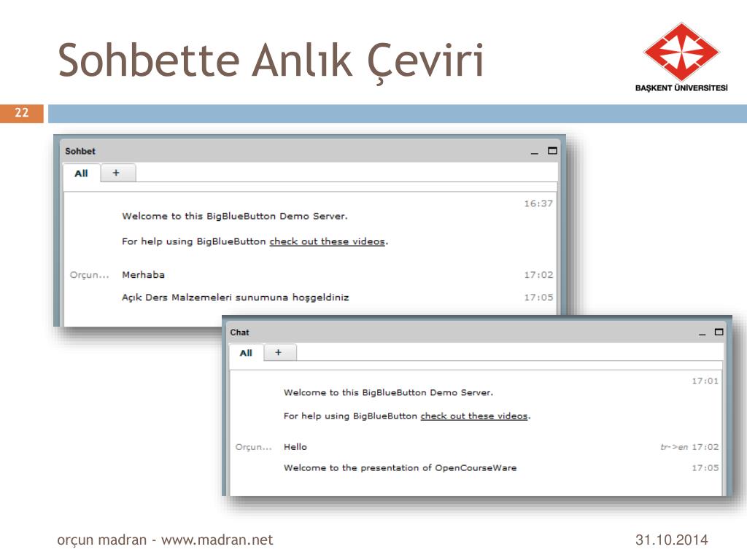Click 'Welcome to the presentation of OpenCourseWare' message
Image resolution: width=747 pixels, height=560 pixels.
[400, 468]
